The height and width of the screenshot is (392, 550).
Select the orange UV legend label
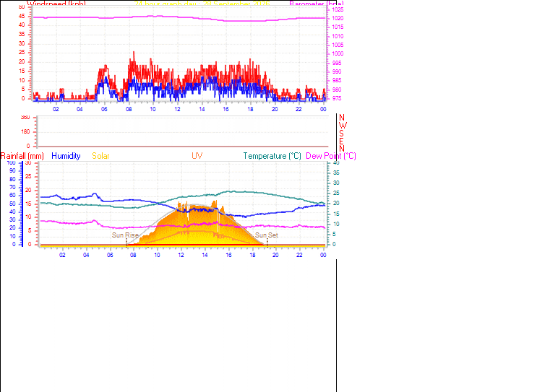point(197,156)
